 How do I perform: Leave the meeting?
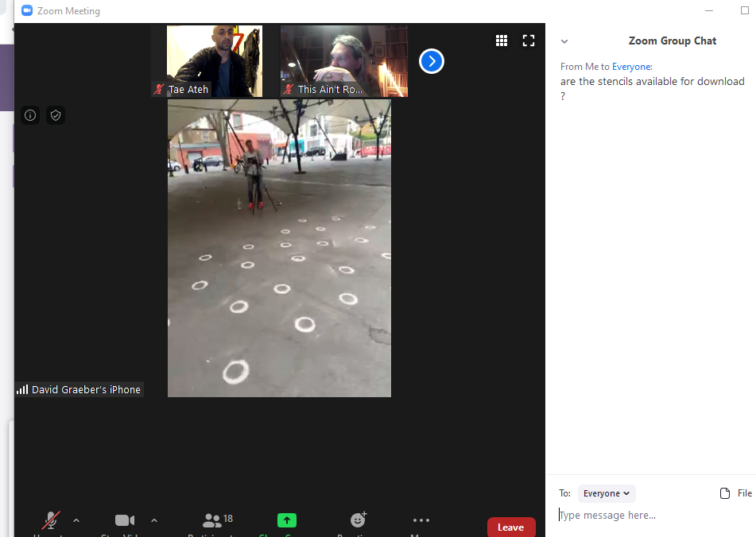coord(510,527)
